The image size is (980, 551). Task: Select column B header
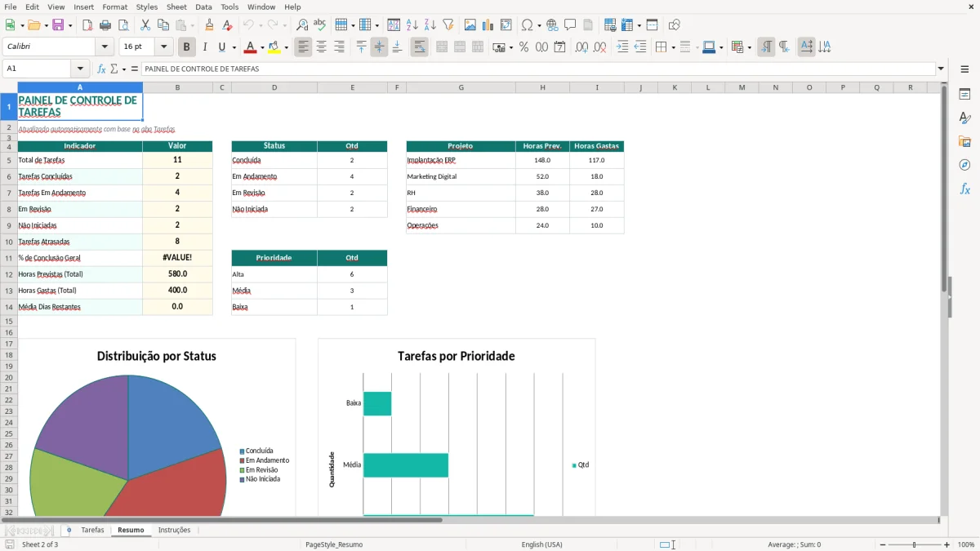click(x=177, y=87)
